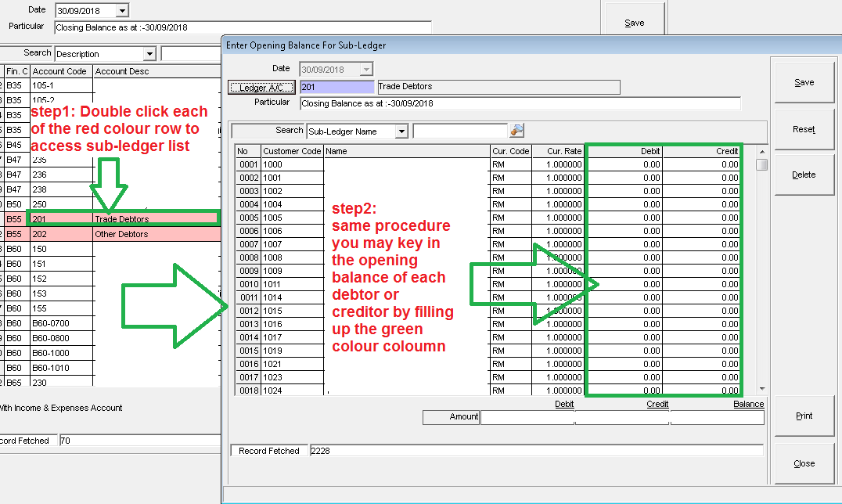Expand the Description search dropdown
The height and width of the screenshot is (504, 842).
click(149, 54)
